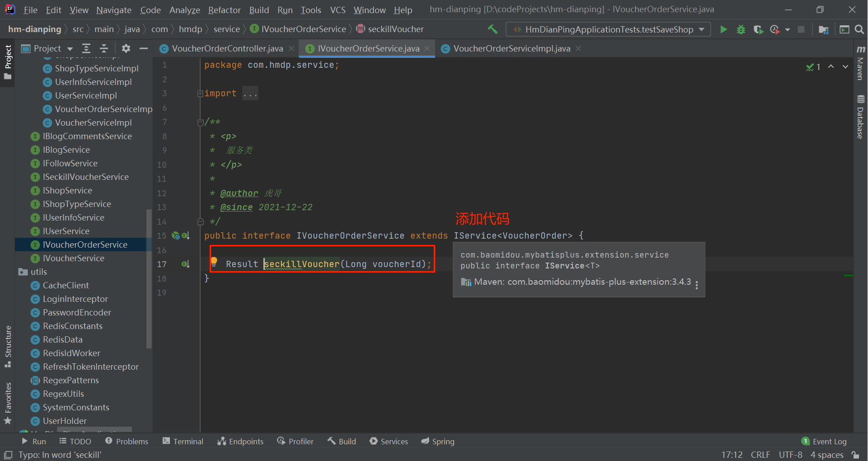Image resolution: width=868 pixels, height=461 pixels.
Task: Open the Run tool window
Action: pos(34,442)
